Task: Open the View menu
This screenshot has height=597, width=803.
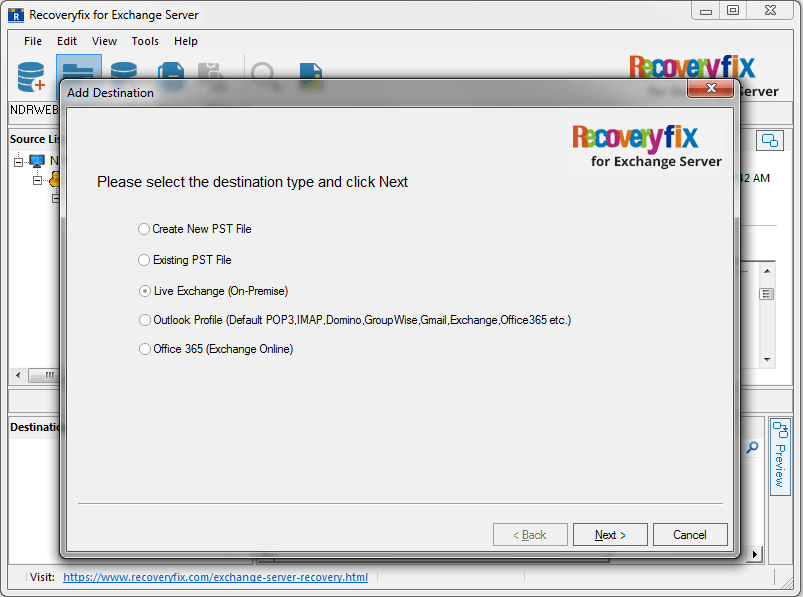Action: 104,41
